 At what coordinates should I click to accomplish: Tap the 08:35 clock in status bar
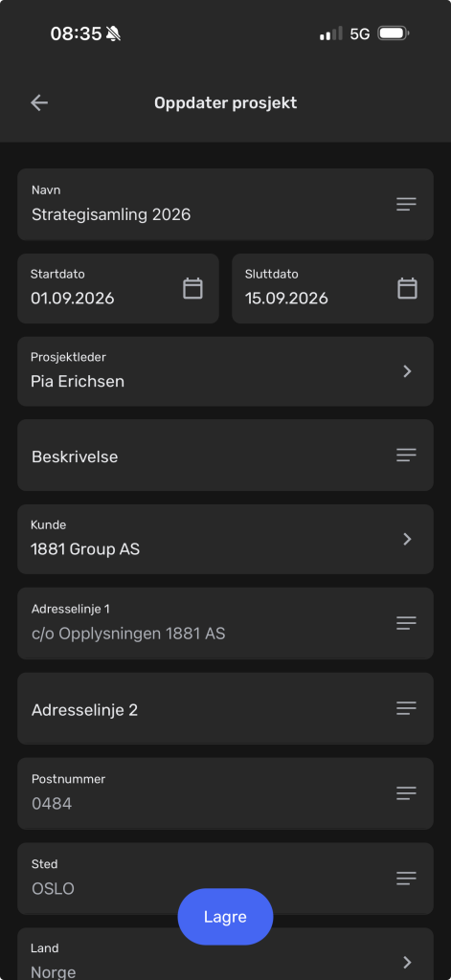[76, 33]
